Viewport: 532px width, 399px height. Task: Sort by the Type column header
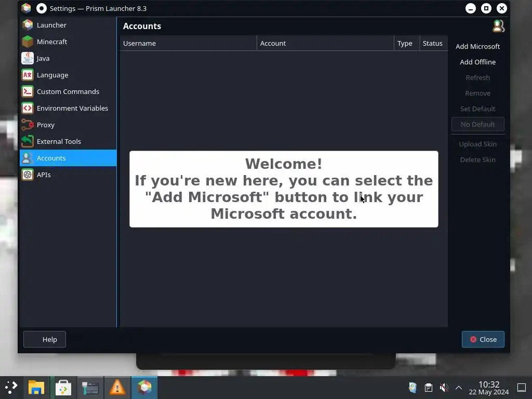407,44
